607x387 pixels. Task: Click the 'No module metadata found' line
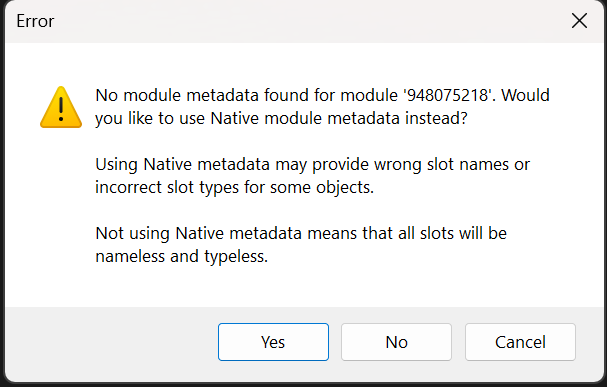(x=322, y=95)
